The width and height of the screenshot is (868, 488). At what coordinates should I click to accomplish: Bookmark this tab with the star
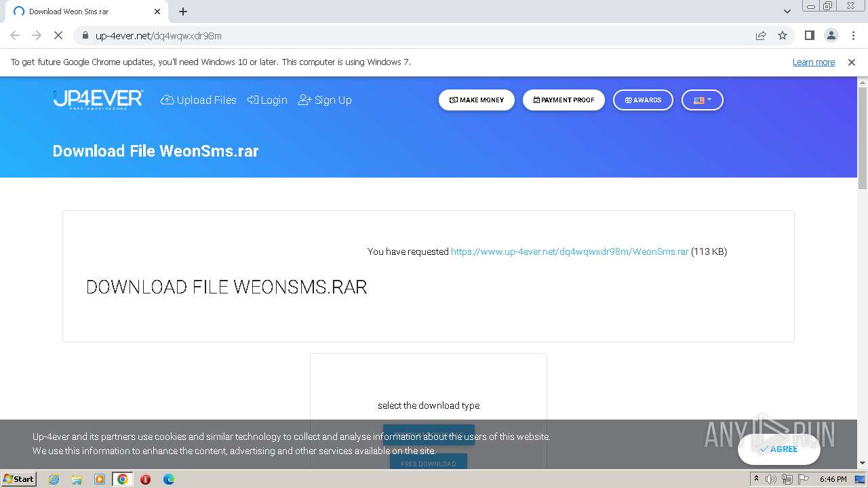[x=783, y=35]
